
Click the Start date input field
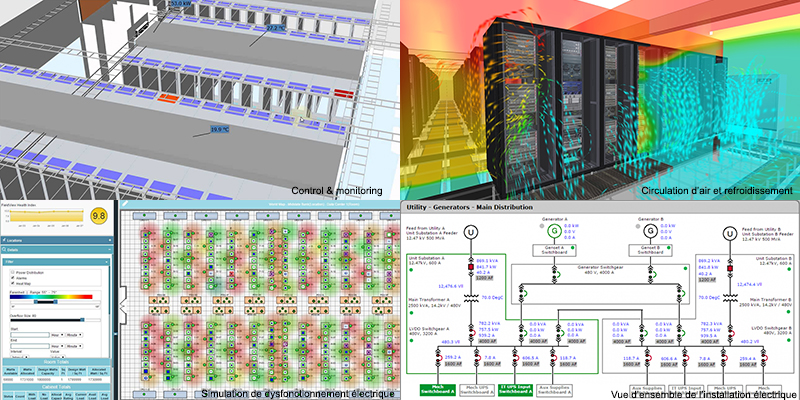pyautogui.click(x=30, y=335)
